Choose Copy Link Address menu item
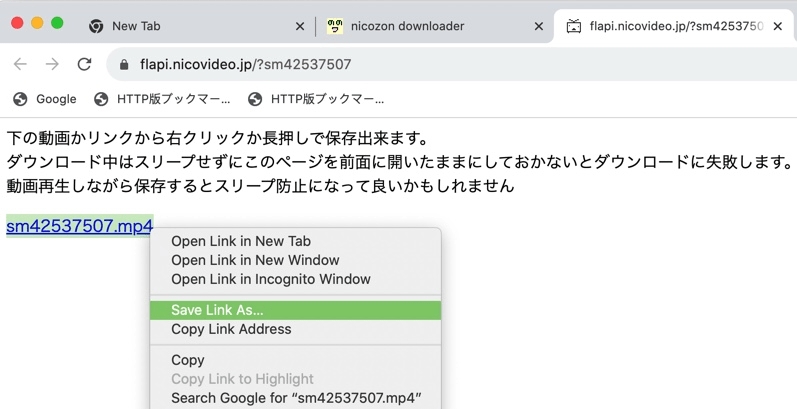Viewport: 797px width, 409px height. [231, 329]
